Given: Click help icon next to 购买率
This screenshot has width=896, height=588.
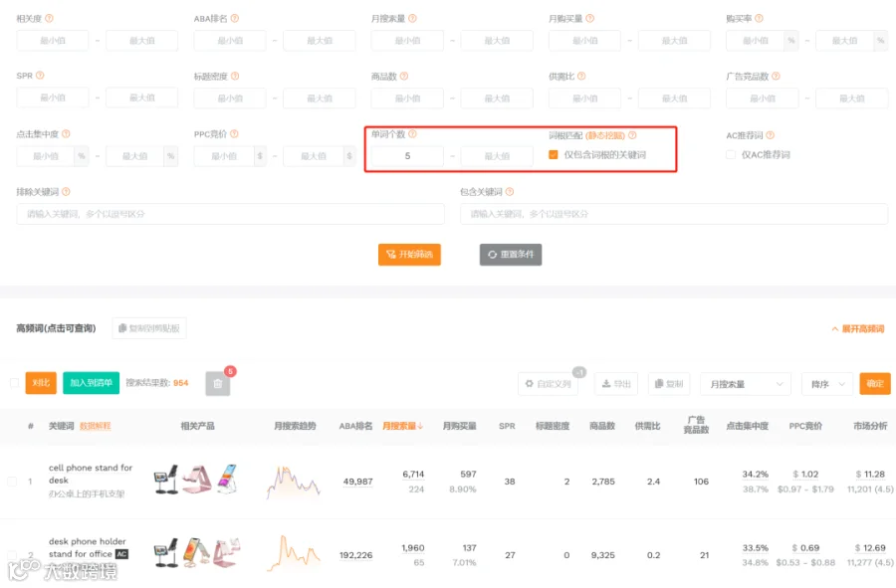Looking at the screenshot, I should pyautogui.click(x=759, y=18).
